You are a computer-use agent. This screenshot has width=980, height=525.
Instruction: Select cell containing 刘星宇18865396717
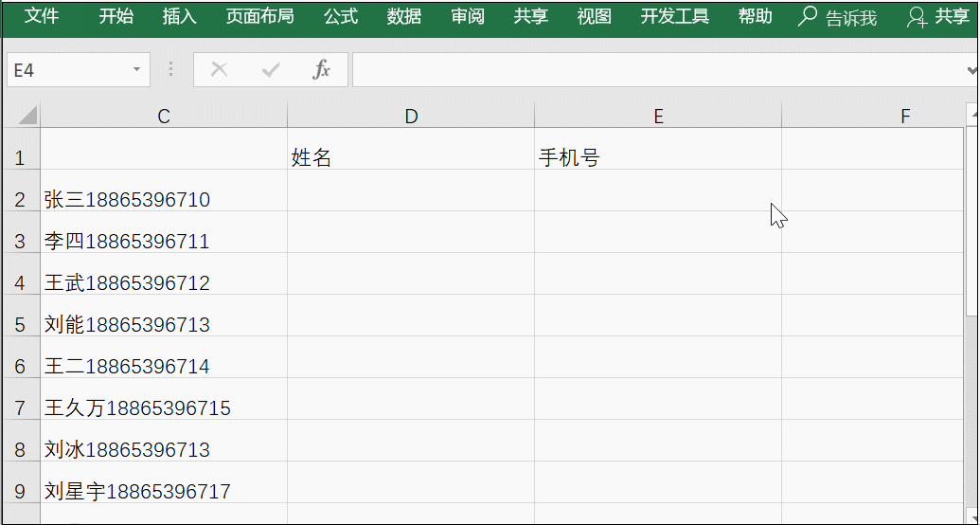point(164,482)
